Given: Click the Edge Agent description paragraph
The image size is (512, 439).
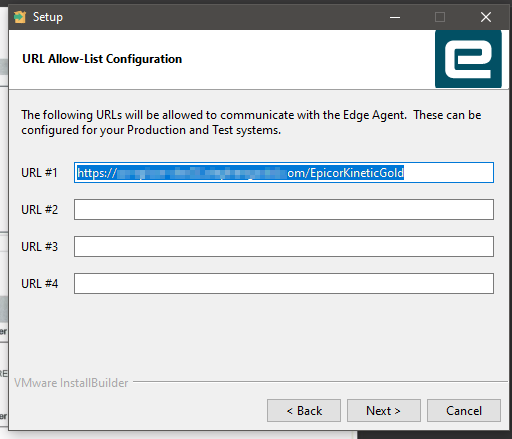Looking at the screenshot, I should tap(251, 122).
